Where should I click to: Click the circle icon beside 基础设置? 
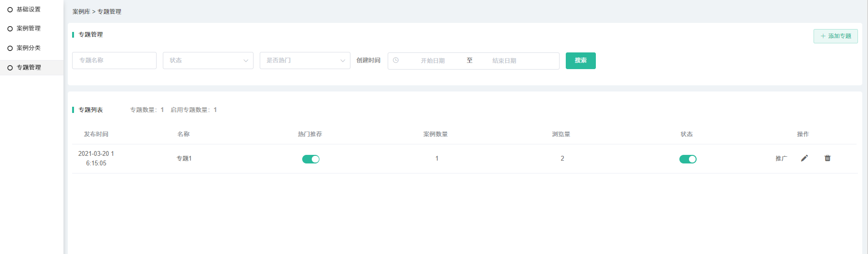10,10
